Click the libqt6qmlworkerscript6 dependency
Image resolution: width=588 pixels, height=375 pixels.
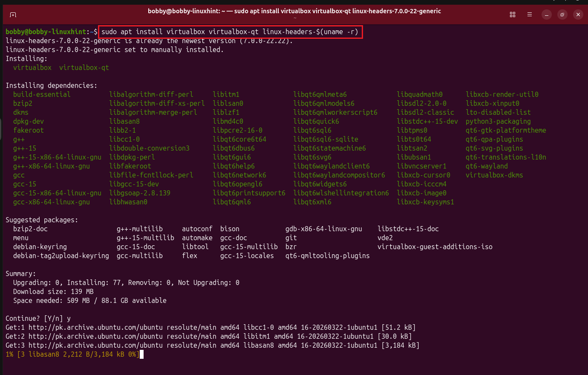click(x=335, y=112)
